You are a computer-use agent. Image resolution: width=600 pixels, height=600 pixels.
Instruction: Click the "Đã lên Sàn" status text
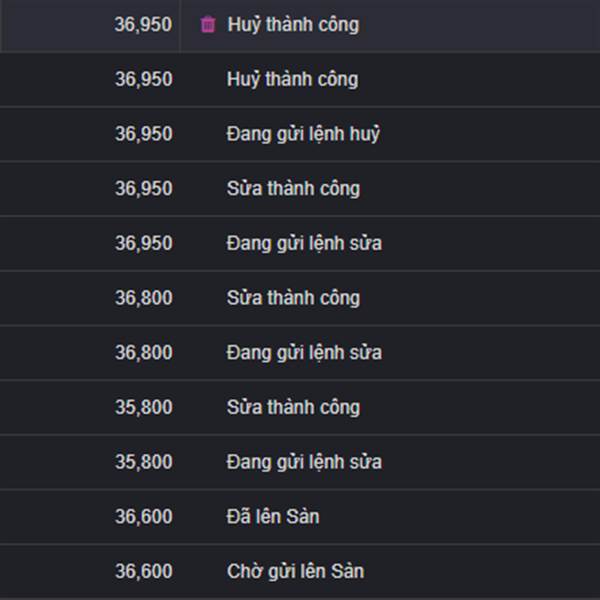273,517
